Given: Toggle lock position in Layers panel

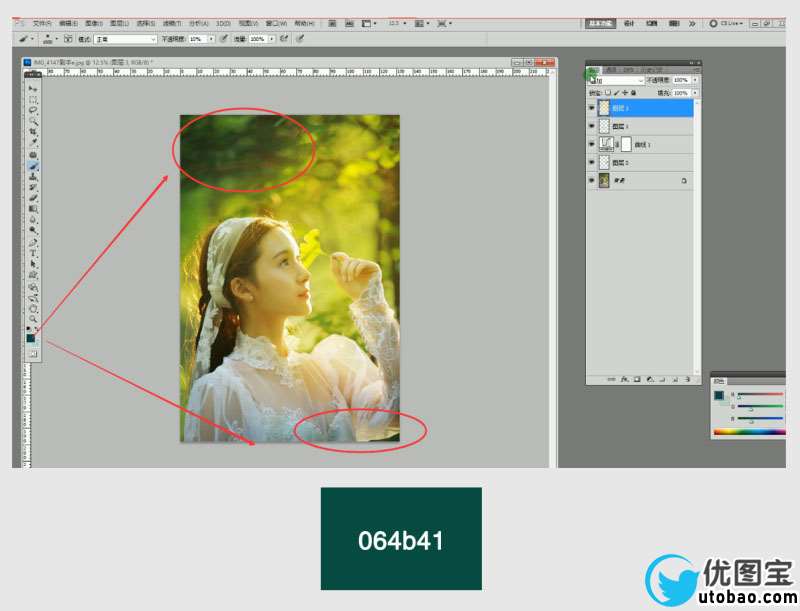Looking at the screenshot, I should point(625,93).
